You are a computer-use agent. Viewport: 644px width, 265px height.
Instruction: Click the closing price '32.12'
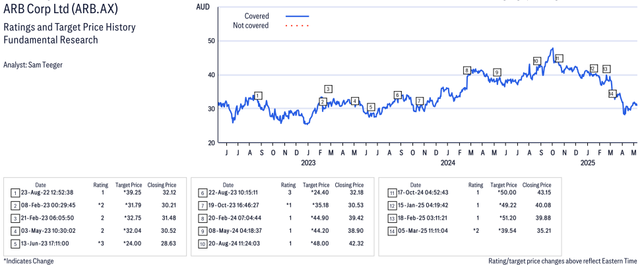168,192
